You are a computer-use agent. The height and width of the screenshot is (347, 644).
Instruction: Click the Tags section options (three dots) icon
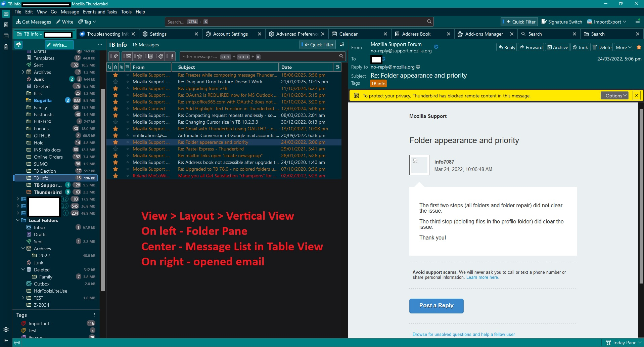pyautogui.click(x=95, y=315)
